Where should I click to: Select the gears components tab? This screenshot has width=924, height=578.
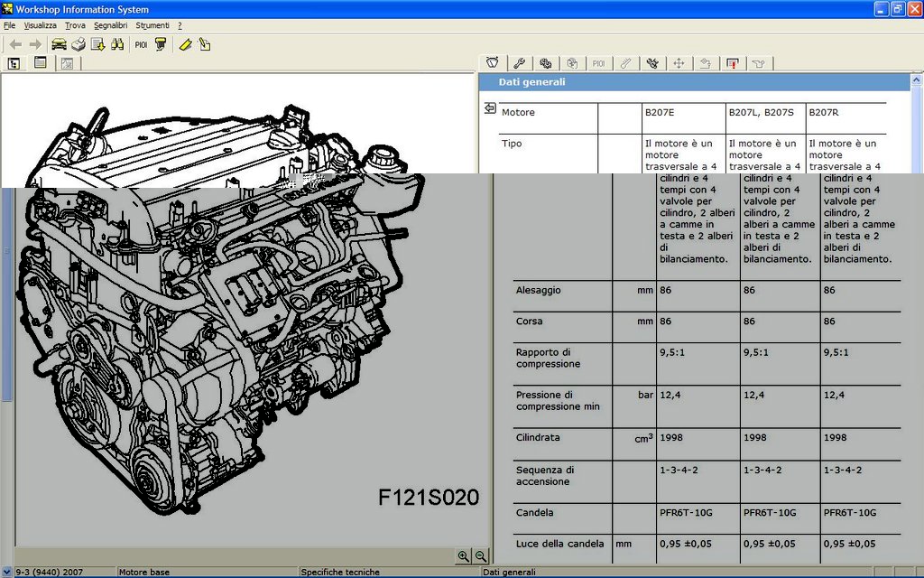(546, 63)
